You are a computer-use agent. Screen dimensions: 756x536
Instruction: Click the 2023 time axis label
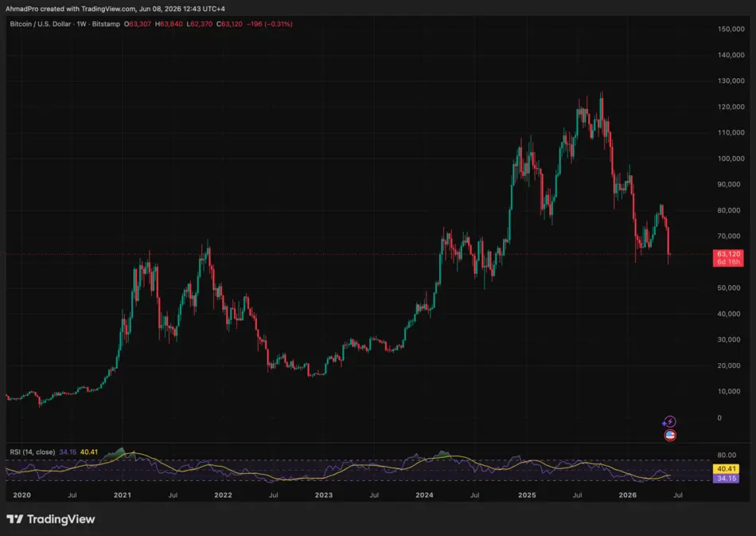point(324,495)
